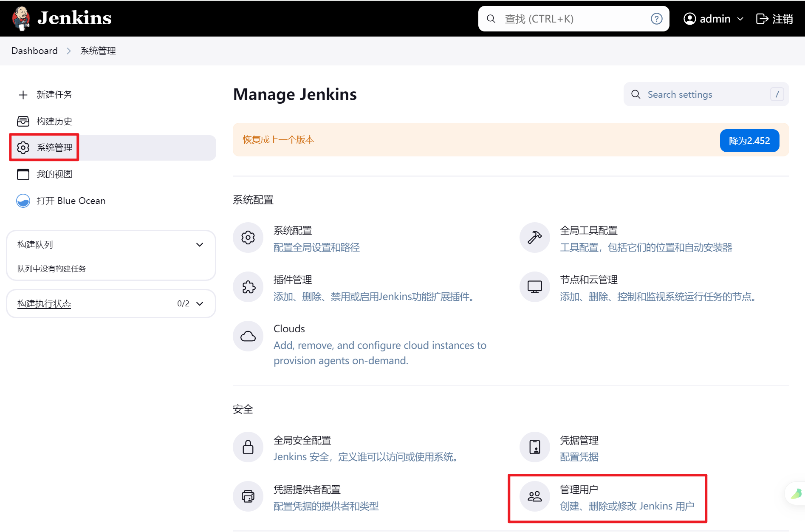Click the 插件管理 puzzle piece icon
This screenshot has width=805, height=532.
click(x=248, y=287)
